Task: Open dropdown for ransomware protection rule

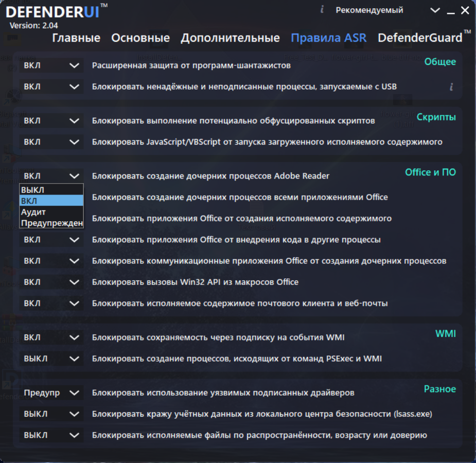Action: point(51,65)
